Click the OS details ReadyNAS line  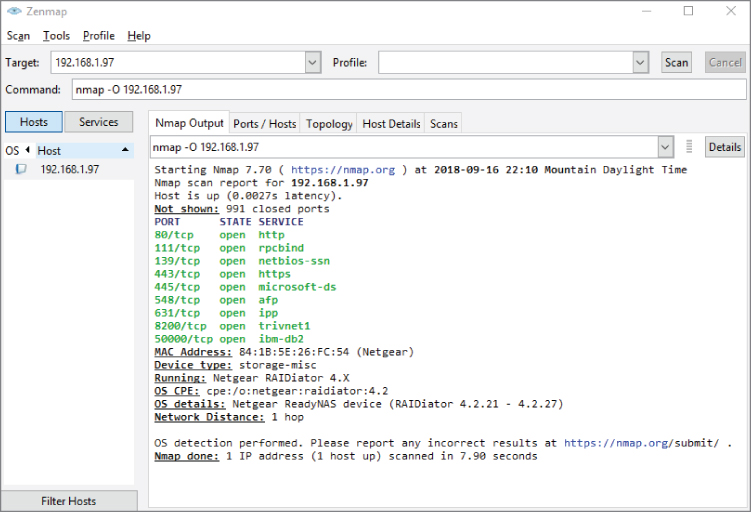(359, 404)
